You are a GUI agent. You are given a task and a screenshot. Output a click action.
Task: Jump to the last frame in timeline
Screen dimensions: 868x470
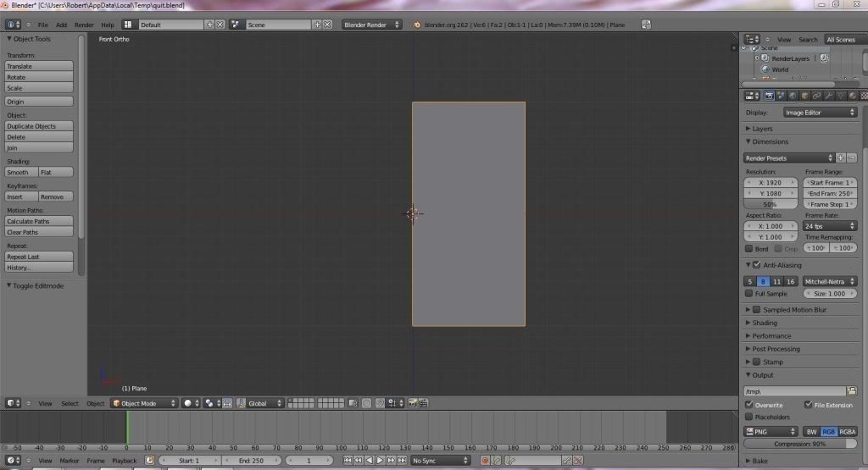[402, 460]
